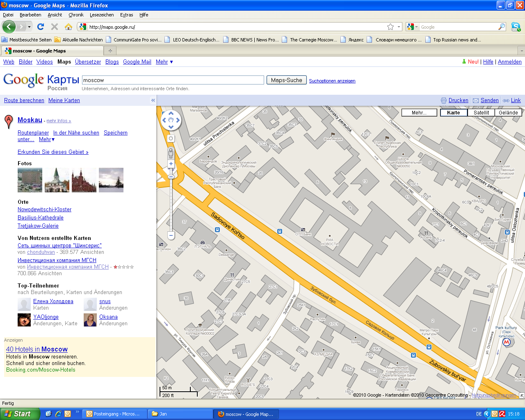The image size is (525, 420).
Task: Open Meine Karten link
Action: [x=64, y=100]
